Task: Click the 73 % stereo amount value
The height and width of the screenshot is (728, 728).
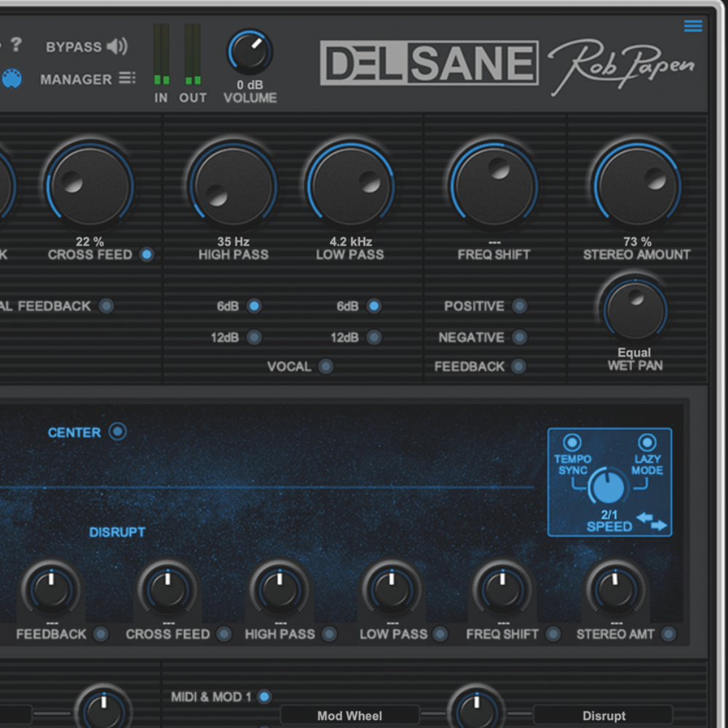Action: [637, 242]
